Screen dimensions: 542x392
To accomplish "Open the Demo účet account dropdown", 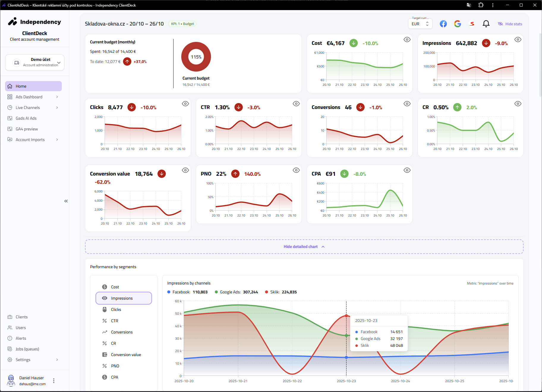I will [34, 62].
